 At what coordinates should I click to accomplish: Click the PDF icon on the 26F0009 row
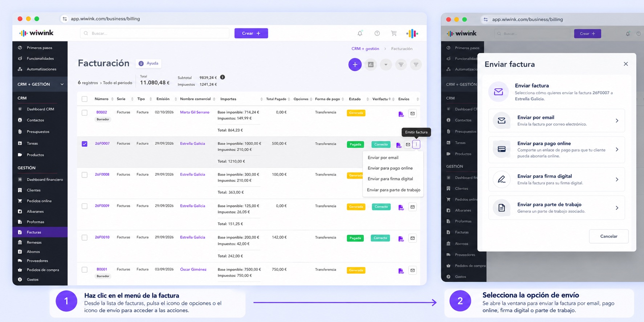pyautogui.click(x=401, y=207)
